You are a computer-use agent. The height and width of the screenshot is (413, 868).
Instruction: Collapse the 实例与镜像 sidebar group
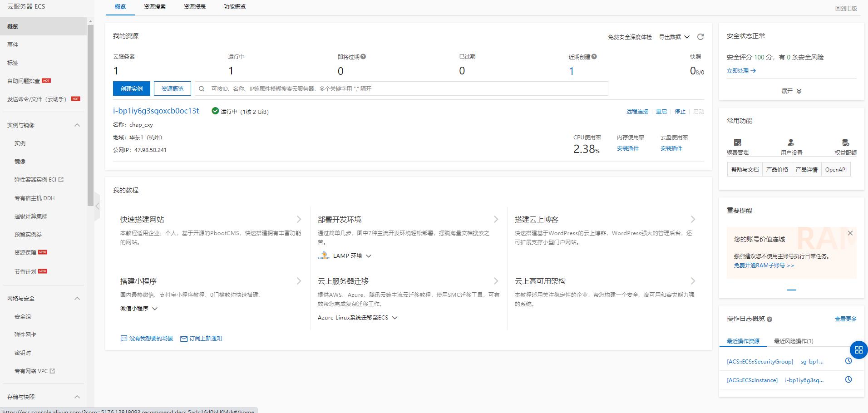coord(77,125)
